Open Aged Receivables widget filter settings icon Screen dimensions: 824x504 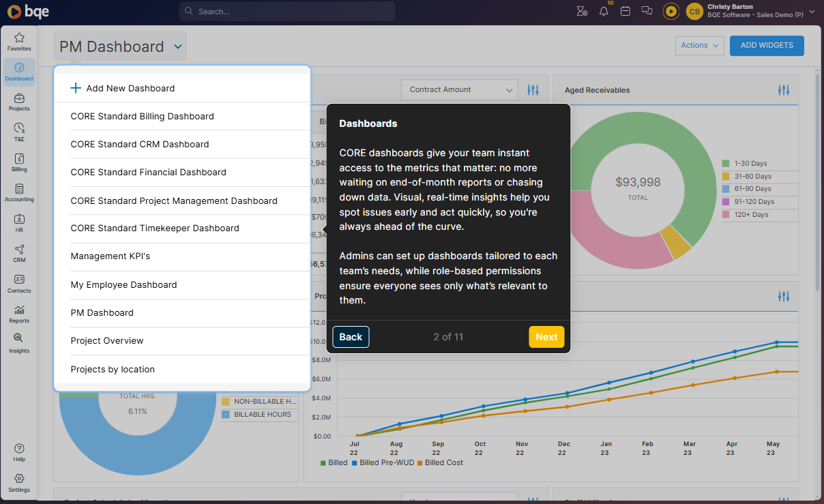point(784,90)
